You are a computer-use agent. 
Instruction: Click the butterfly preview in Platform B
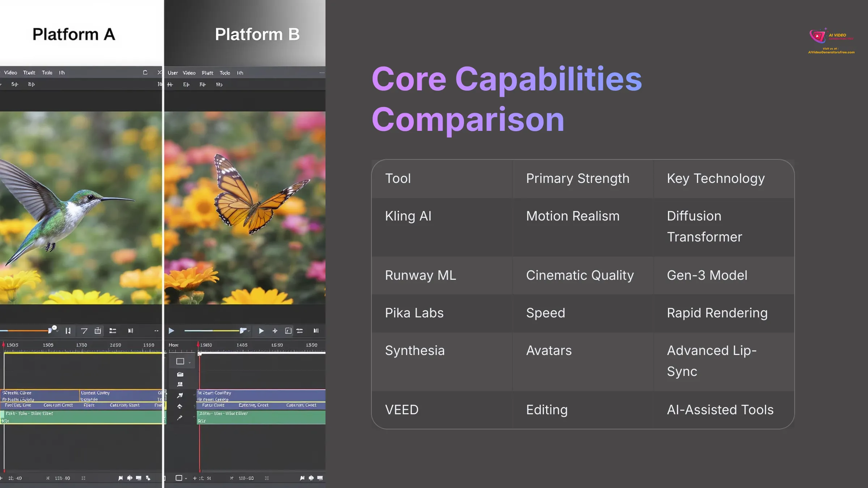245,208
